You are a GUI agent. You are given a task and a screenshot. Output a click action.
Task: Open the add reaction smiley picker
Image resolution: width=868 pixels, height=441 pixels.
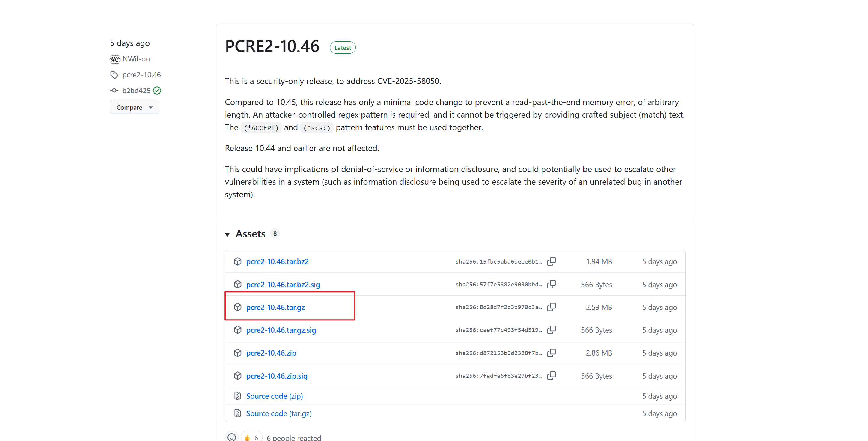pyautogui.click(x=232, y=437)
